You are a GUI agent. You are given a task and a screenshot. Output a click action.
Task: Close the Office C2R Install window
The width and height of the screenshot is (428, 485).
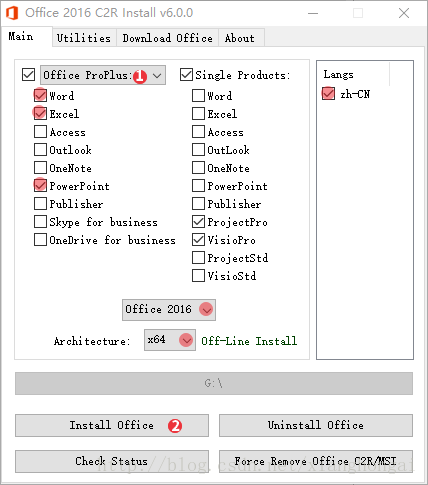(404, 13)
